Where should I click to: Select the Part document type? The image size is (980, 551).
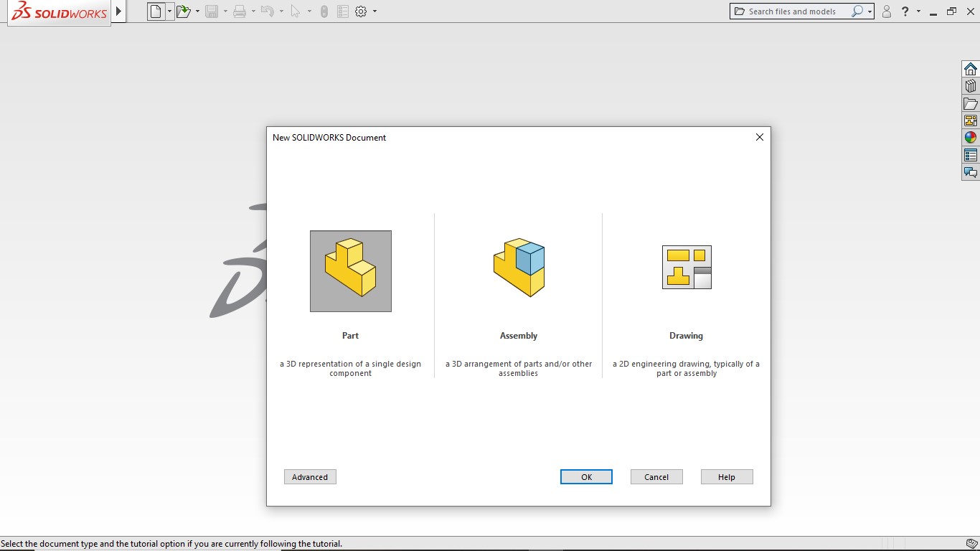pyautogui.click(x=350, y=270)
